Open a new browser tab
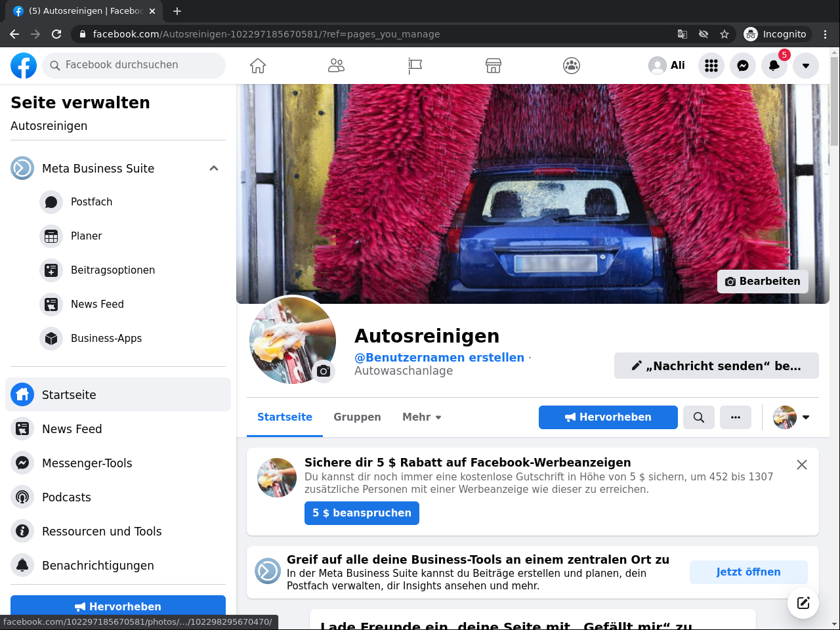 [177, 11]
